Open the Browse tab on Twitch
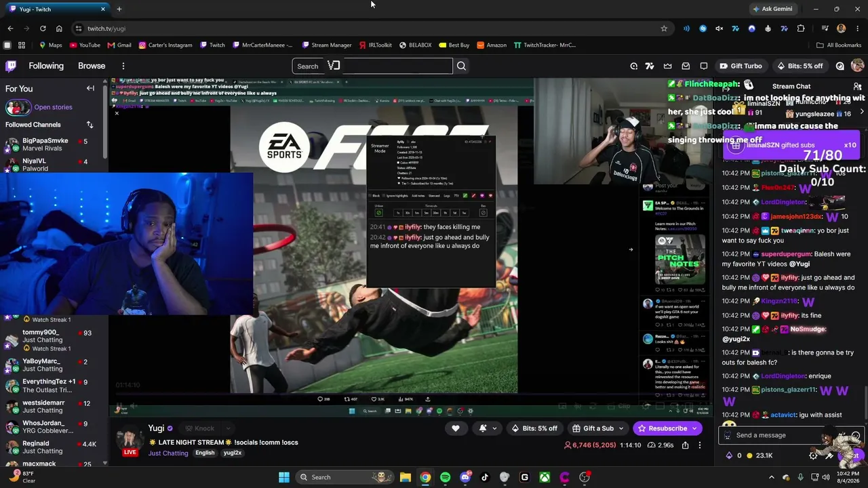The image size is (868, 488). (x=92, y=66)
